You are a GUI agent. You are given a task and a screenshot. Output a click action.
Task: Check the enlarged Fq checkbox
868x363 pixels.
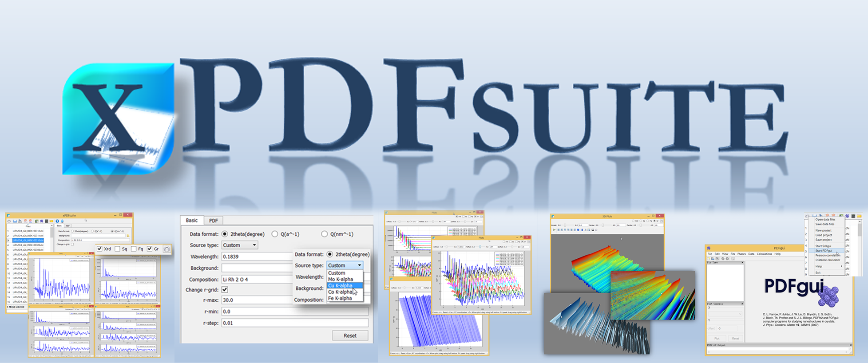coord(134,249)
